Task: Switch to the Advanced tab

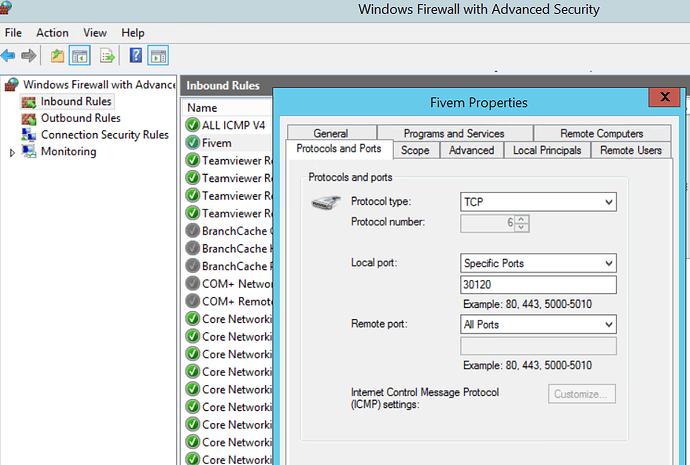Action: pyautogui.click(x=471, y=150)
